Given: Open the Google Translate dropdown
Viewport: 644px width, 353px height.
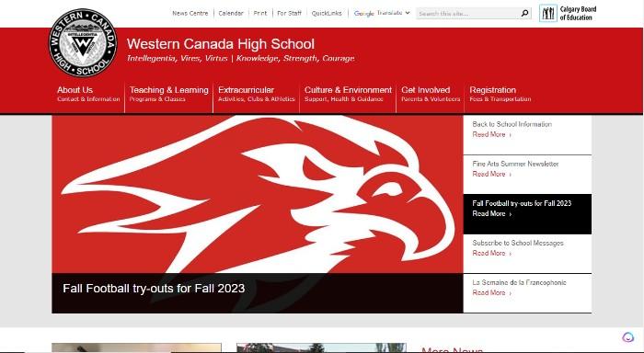Looking at the screenshot, I should (382, 13).
